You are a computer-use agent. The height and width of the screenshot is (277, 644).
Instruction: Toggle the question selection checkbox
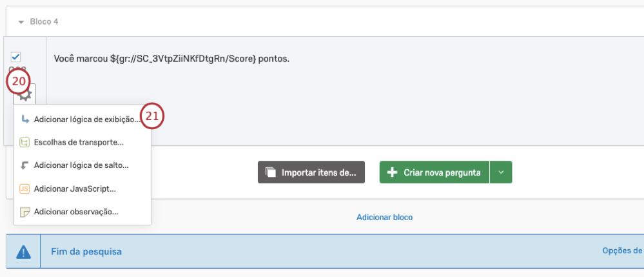coord(16,57)
